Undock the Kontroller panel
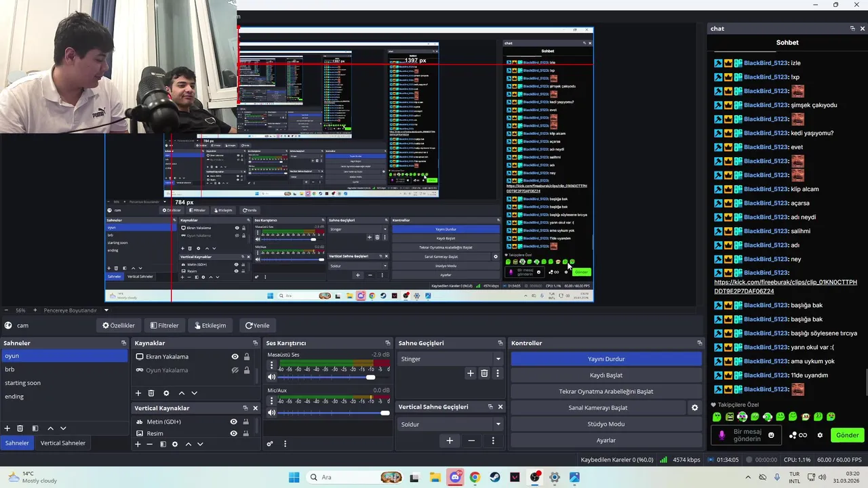Viewport: 868px width, 488px height. pos(699,343)
